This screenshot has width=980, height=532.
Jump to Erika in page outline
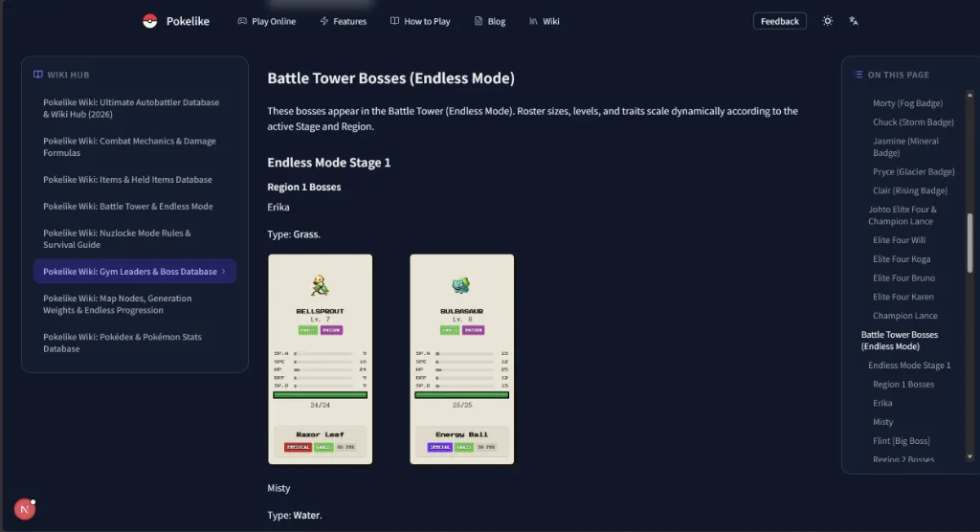[x=882, y=403]
